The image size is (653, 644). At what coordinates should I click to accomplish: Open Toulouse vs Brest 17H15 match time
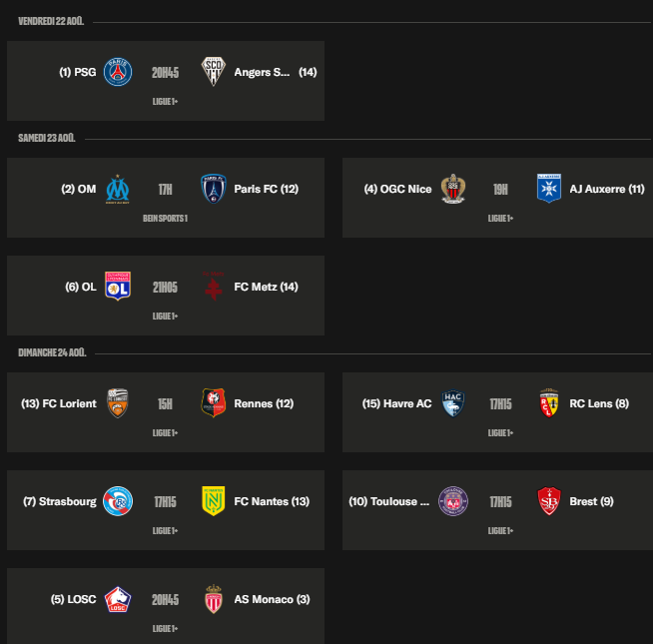[x=500, y=502]
